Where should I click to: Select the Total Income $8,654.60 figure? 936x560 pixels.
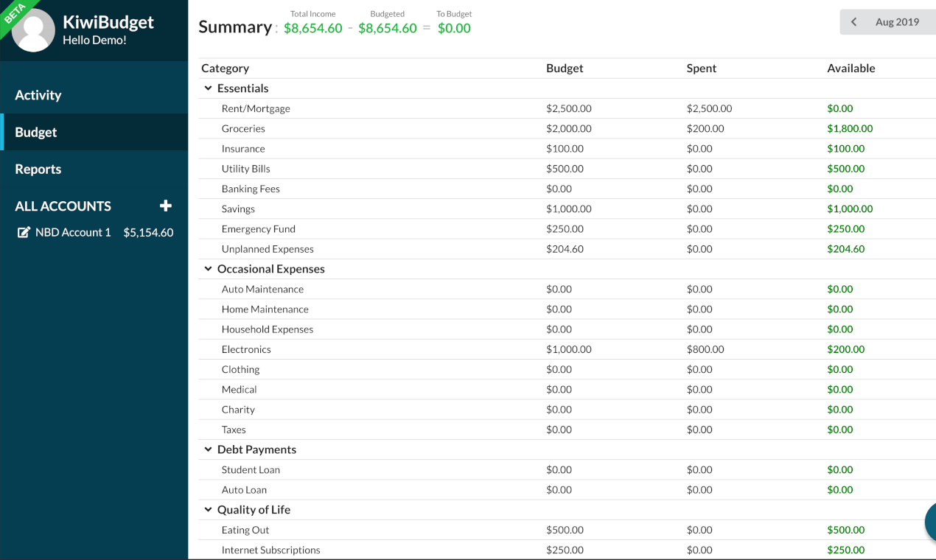coord(312,27)
